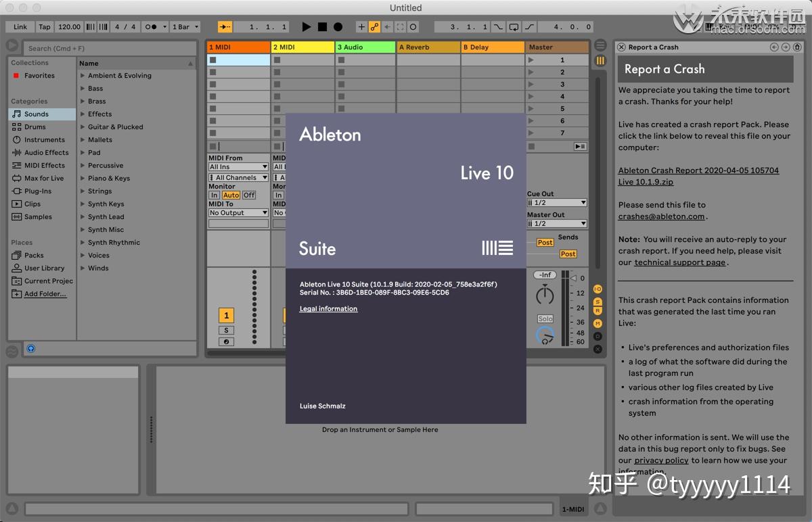Toggle the Mixer section M button

[597, 324]
